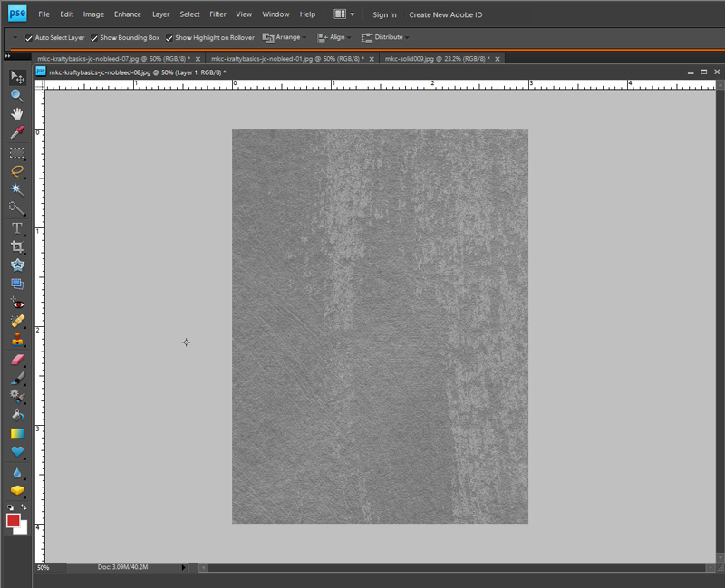Open the Filter menu
The width and height of the screenshot is (725, 588).
pyautogui.click(x=217, y=14)
